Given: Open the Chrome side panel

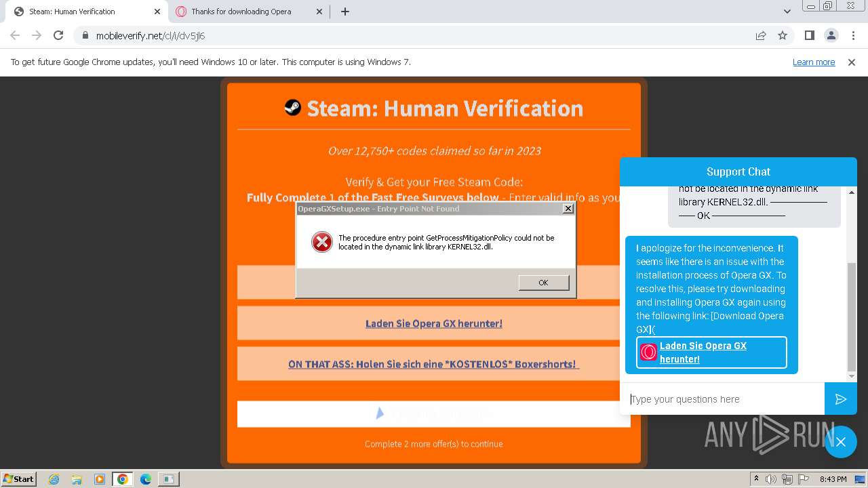Looking at the screenshot, I should (x=809, y=35).
